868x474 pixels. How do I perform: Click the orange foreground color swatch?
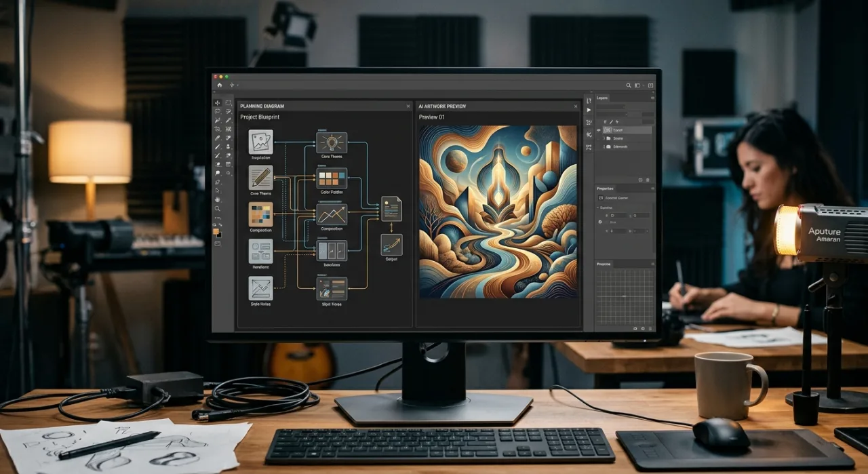(x=216, y=231)
